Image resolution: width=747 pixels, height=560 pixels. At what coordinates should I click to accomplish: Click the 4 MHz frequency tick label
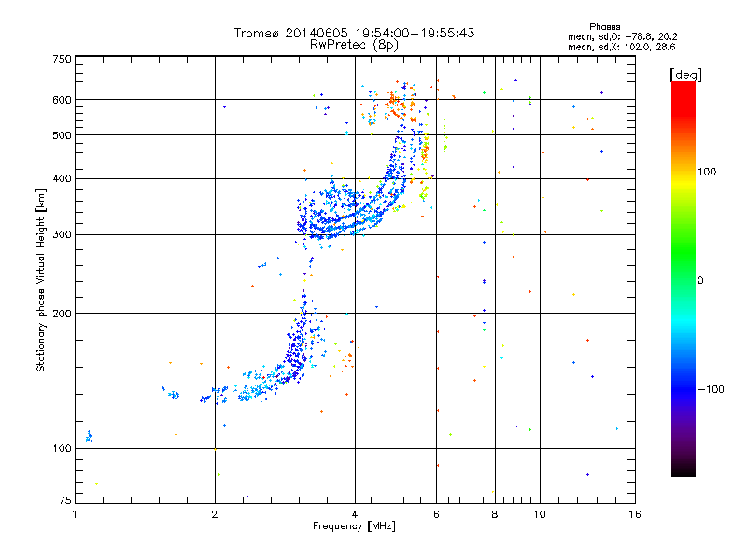tap(355, 514)
